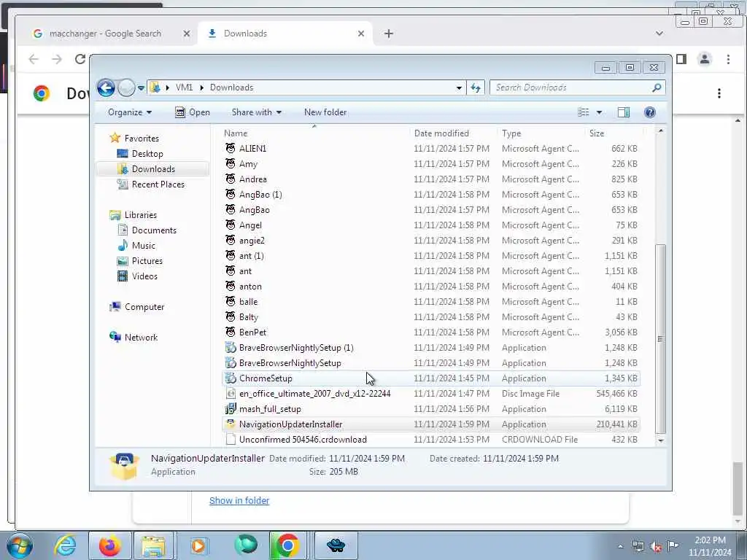Select Computer in navigation pane
This screenshot has width=747, height=560.
click(144, 307)
